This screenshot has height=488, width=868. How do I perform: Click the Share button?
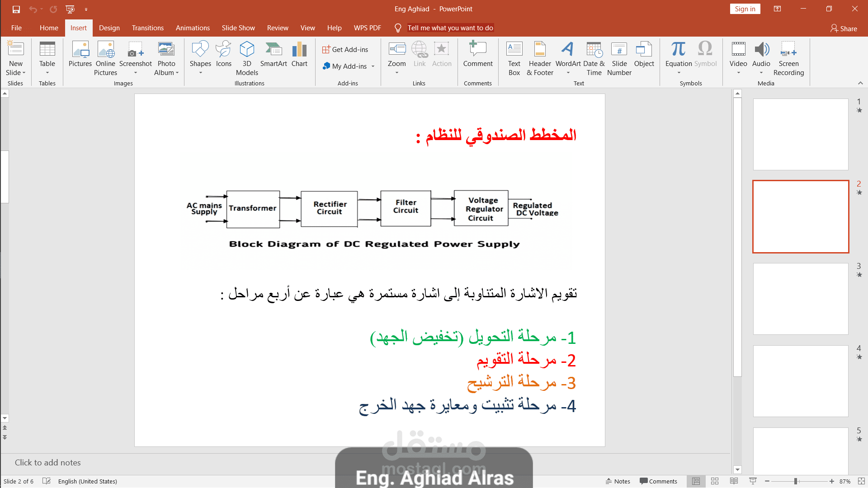click(x=844, y=28)
